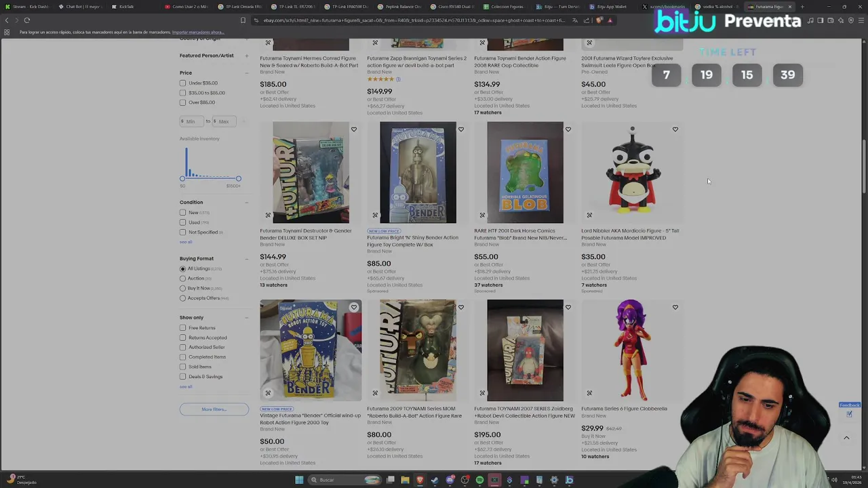Viewport: 868px width, 488px height.
Task: Enable the Used condition filter
Action: click(182, 222)
